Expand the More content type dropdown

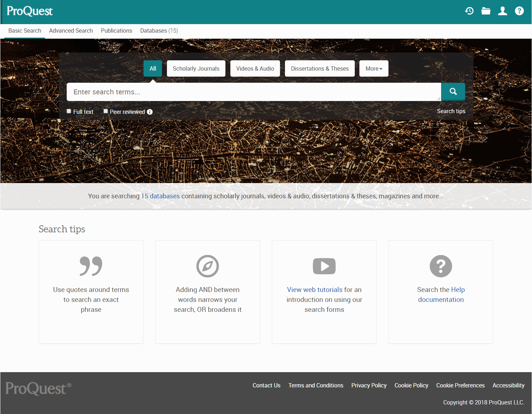[x=374, y=68]
